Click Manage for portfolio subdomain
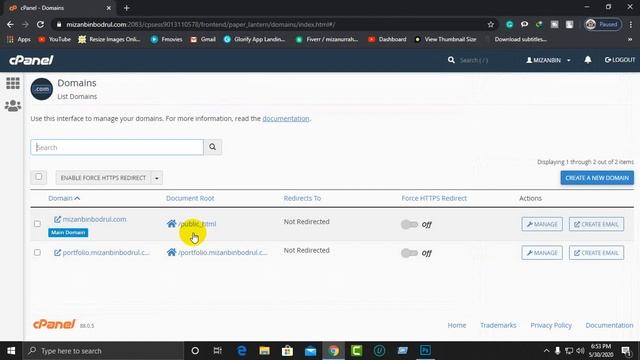The image size is (640, 360). 542,253
